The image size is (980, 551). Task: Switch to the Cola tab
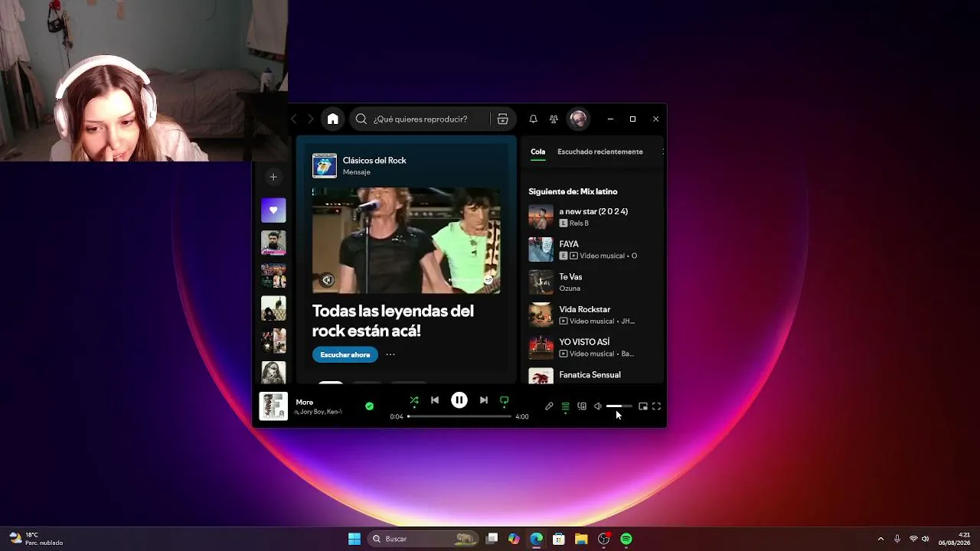[x=538, y=152]
